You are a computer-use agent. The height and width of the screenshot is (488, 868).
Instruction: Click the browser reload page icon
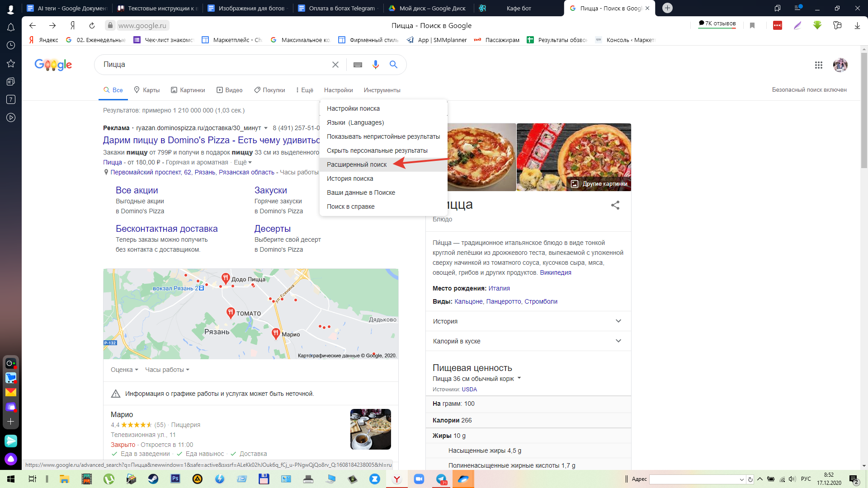92,26
